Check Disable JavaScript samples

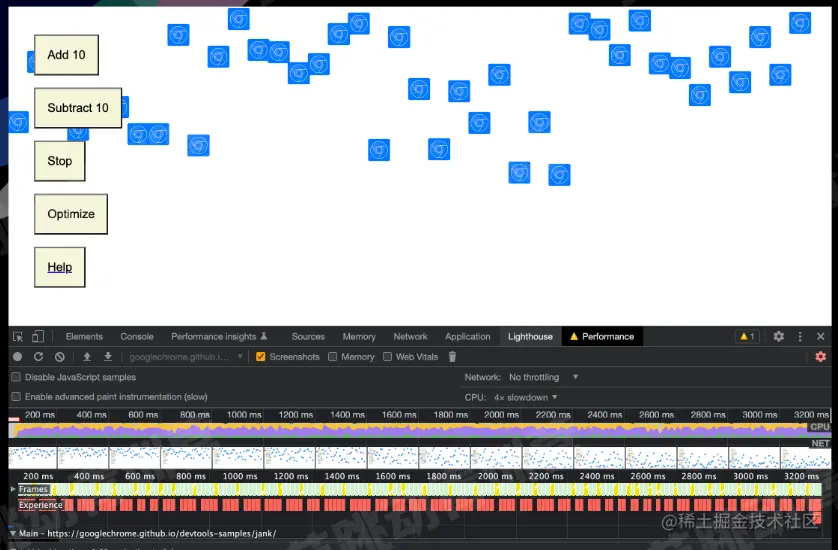pyautogui.click(x=17, y=377)
